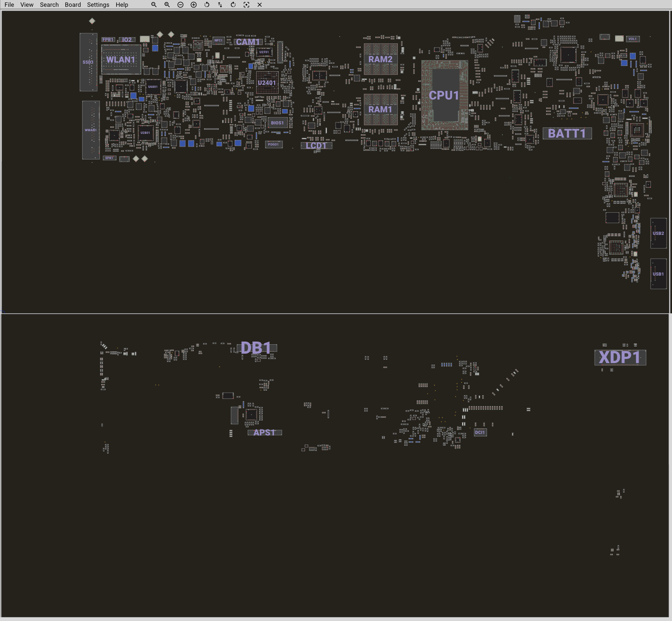Viewport: 672px width, 621px height.
Task: Open the Settings menu
Action: click(98, 5)
